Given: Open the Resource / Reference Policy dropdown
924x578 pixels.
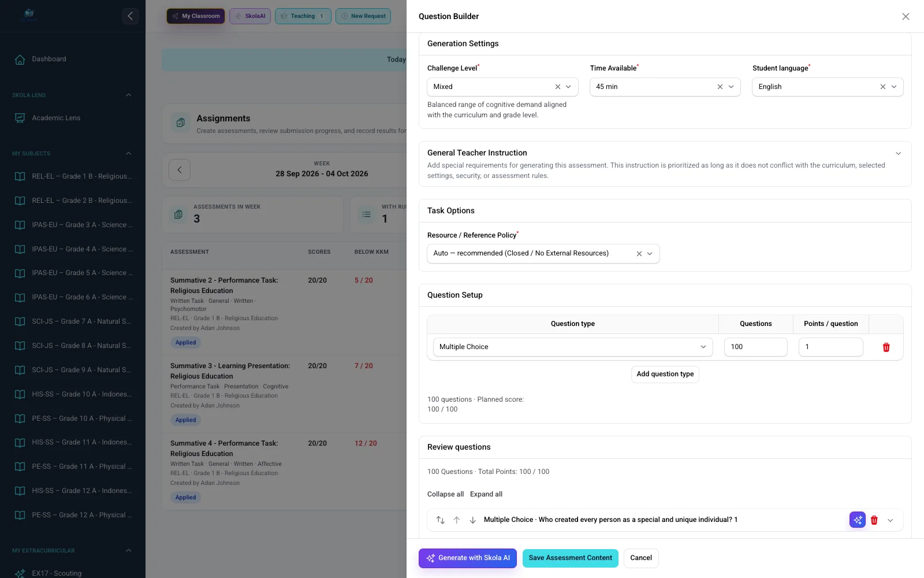Looking at the screenshot, I should 543,254.
